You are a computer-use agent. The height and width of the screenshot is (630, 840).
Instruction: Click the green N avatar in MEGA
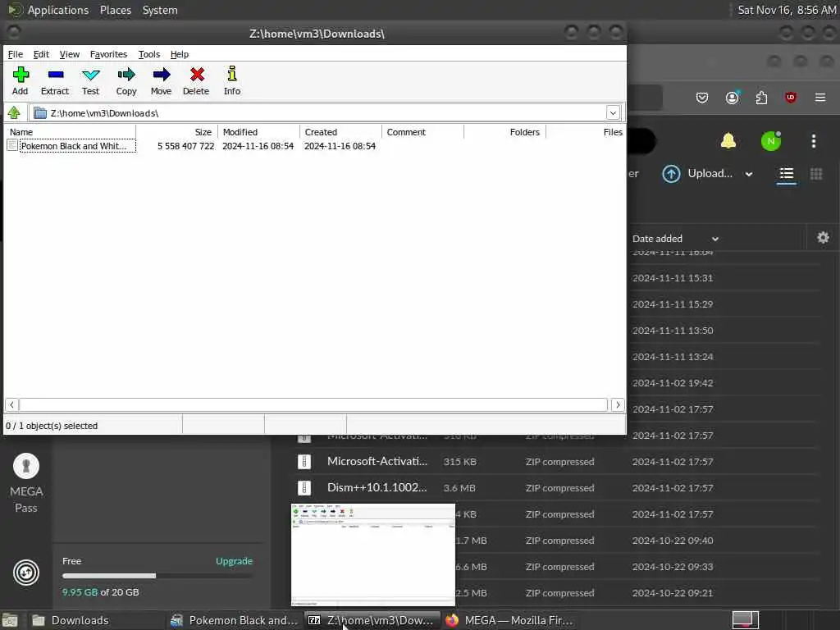tap(771, 141)
